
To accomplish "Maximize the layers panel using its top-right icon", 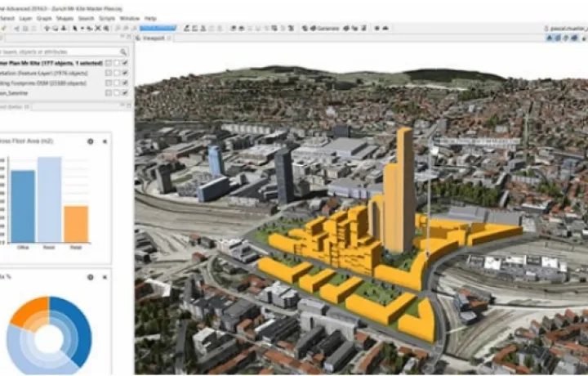I will coord(129,37).
